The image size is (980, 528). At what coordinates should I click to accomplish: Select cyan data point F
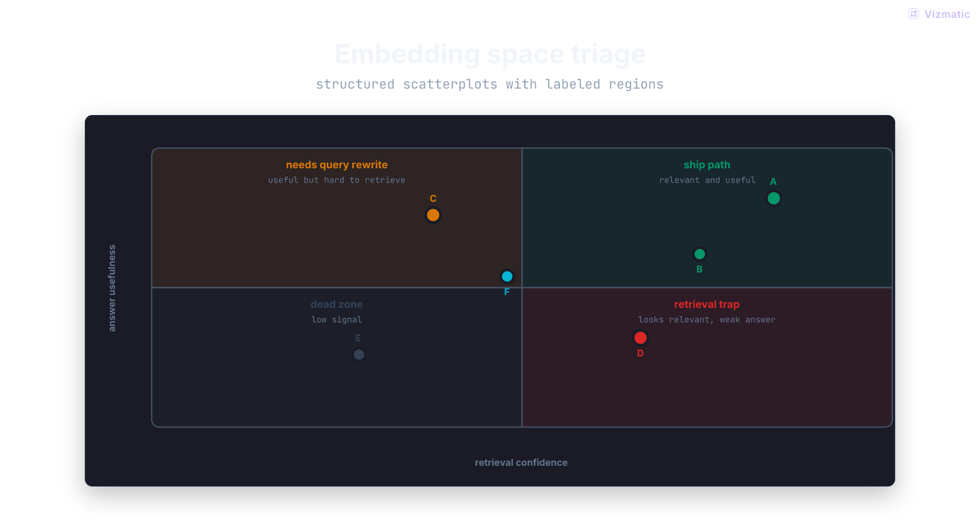point(507,276)
